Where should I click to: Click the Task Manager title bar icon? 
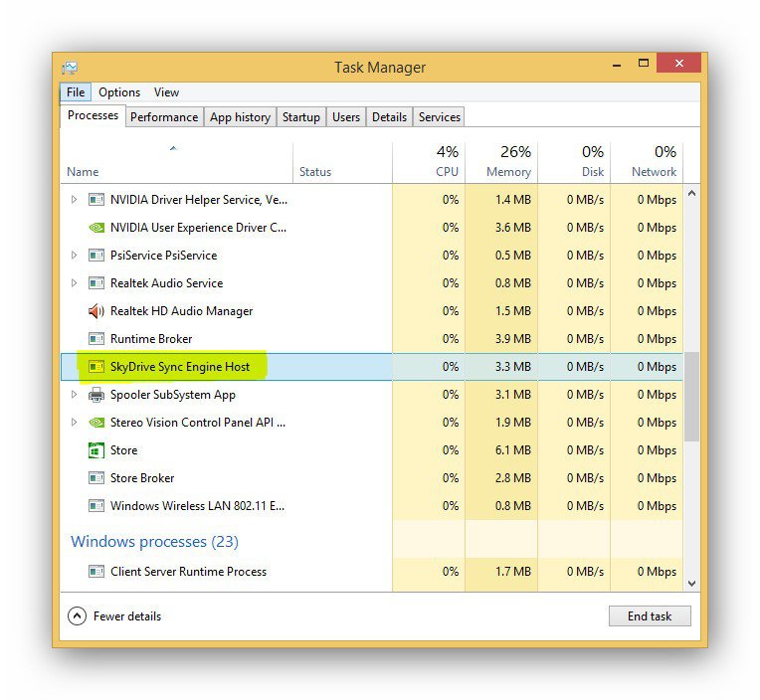point(70,68)
